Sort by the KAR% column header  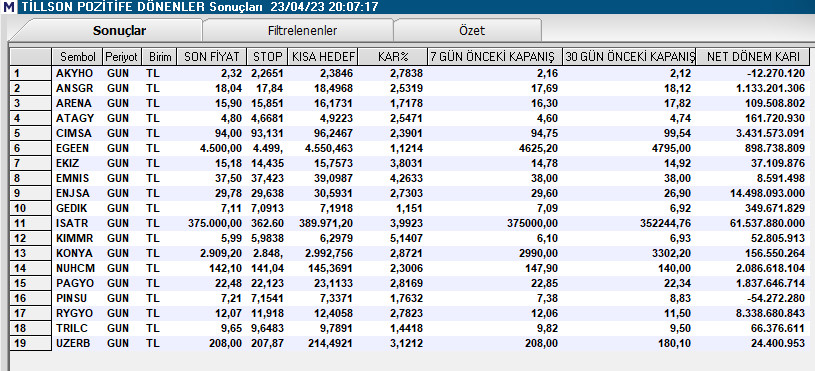(392, 57)
